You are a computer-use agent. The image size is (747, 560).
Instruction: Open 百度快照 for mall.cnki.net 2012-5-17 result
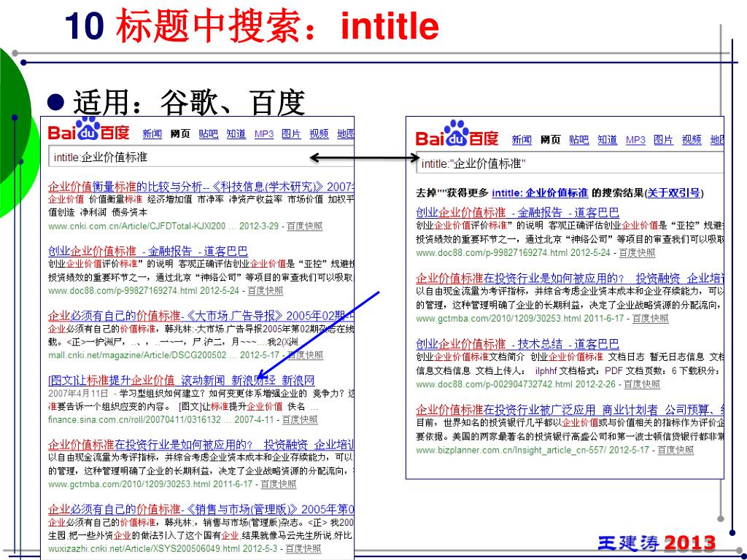click(x=306, y=355)
